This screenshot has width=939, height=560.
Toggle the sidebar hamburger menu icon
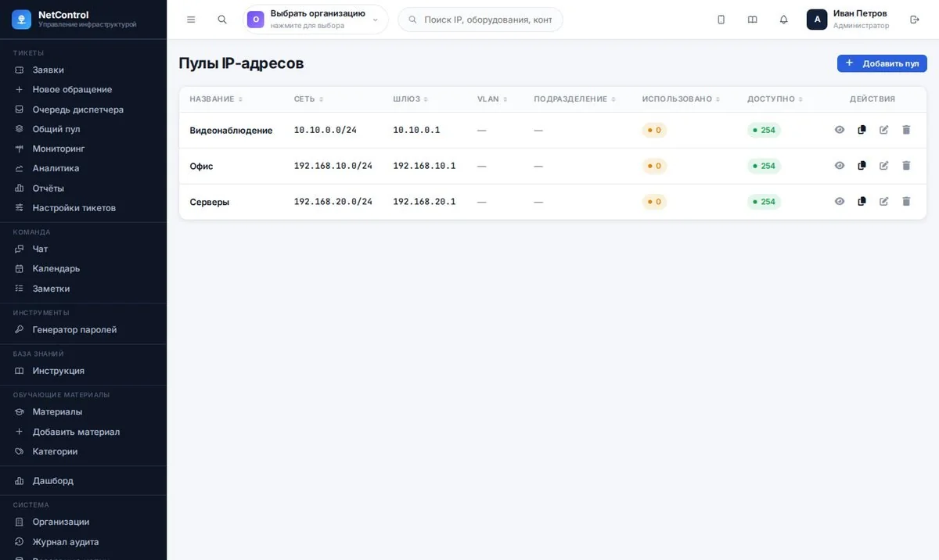(191, 20)
